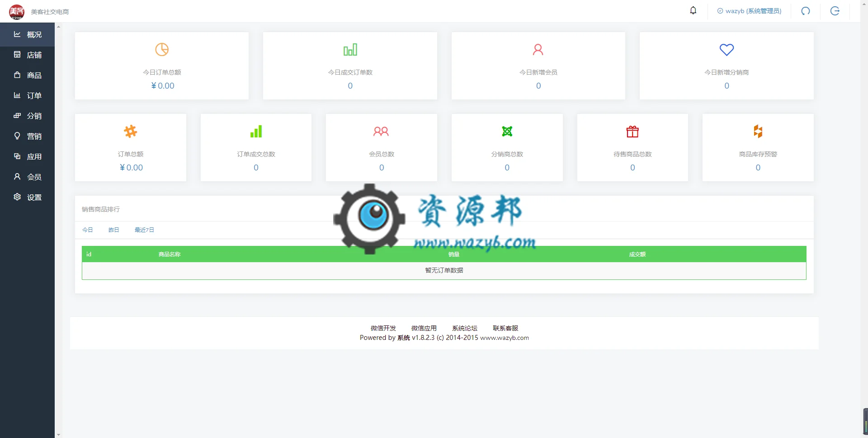
Task: Switch ranking to 最近7日 tab
Action: [144, 230]
